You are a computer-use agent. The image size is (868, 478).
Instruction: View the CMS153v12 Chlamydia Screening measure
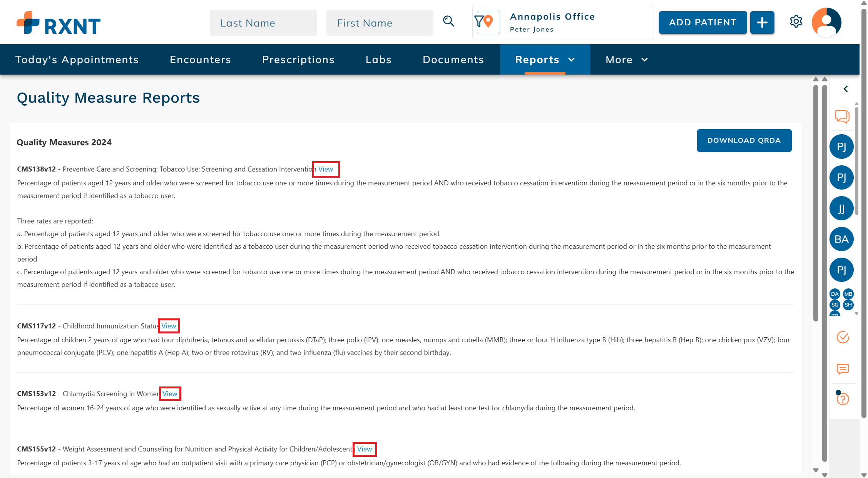point(170,394)
